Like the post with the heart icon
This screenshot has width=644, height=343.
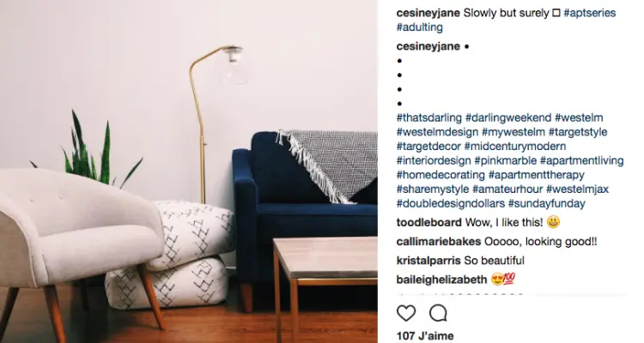click(x=406, y=314)
